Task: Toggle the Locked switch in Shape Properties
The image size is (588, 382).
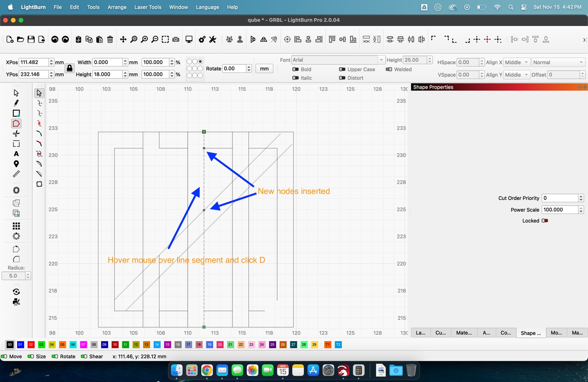Action: (545, 221)
